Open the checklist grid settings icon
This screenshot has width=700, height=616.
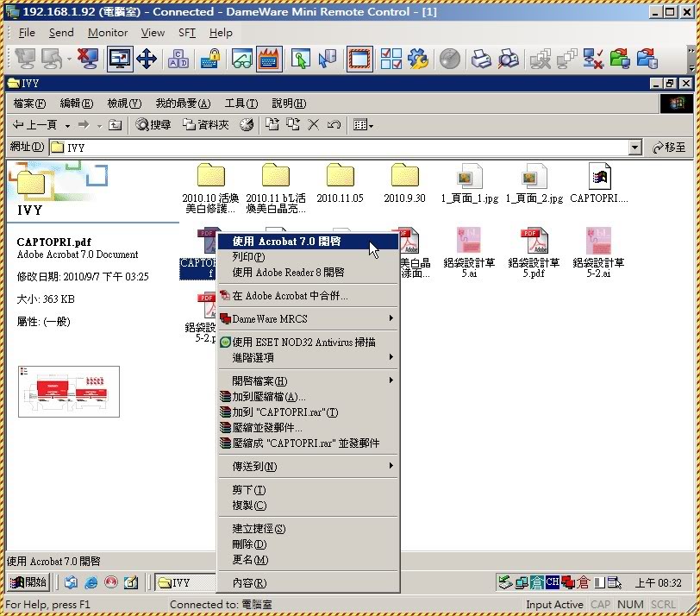coord(391,59)
